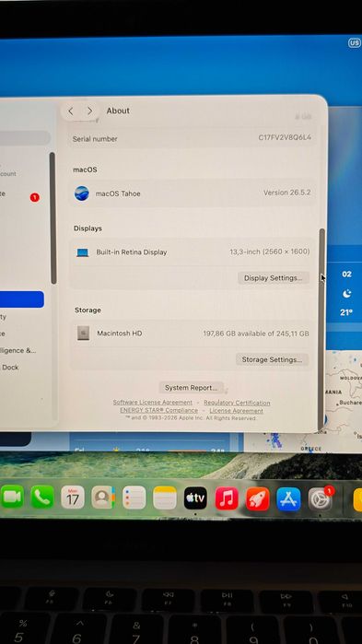Click the sidebar search field

(25, 138)
